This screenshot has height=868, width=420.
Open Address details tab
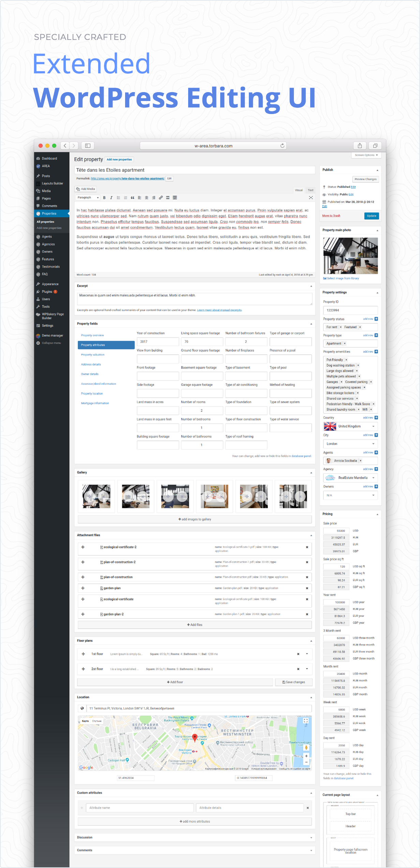click(x=91, y=364)
